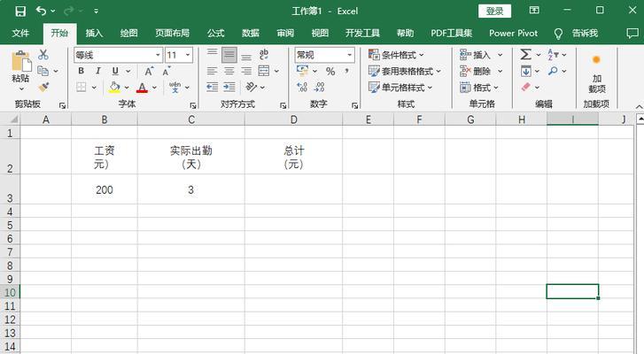Viewport: 644px width, 354px height.
Task: Open the cell Format menu
Action: click(x=479, y=87)
